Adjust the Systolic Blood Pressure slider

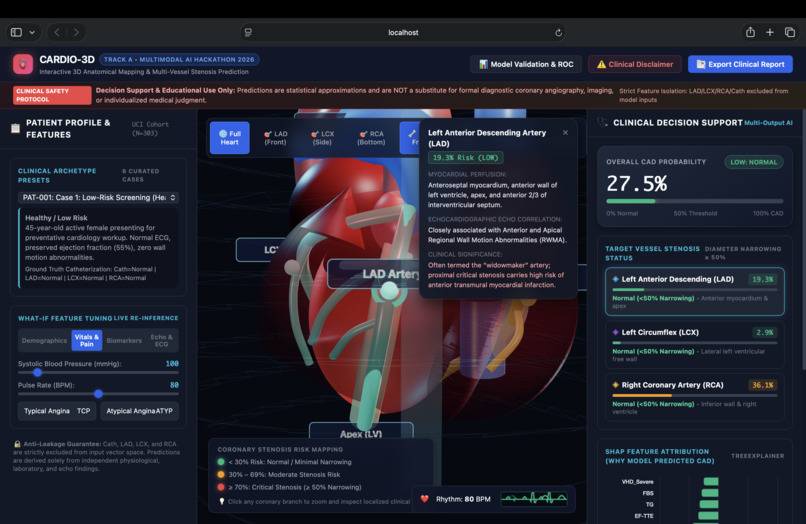click(98, 372)
